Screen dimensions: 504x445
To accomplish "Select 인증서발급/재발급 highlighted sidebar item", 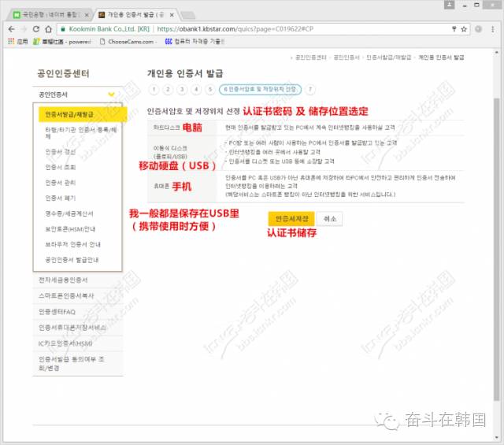I will tap(83, 114).
